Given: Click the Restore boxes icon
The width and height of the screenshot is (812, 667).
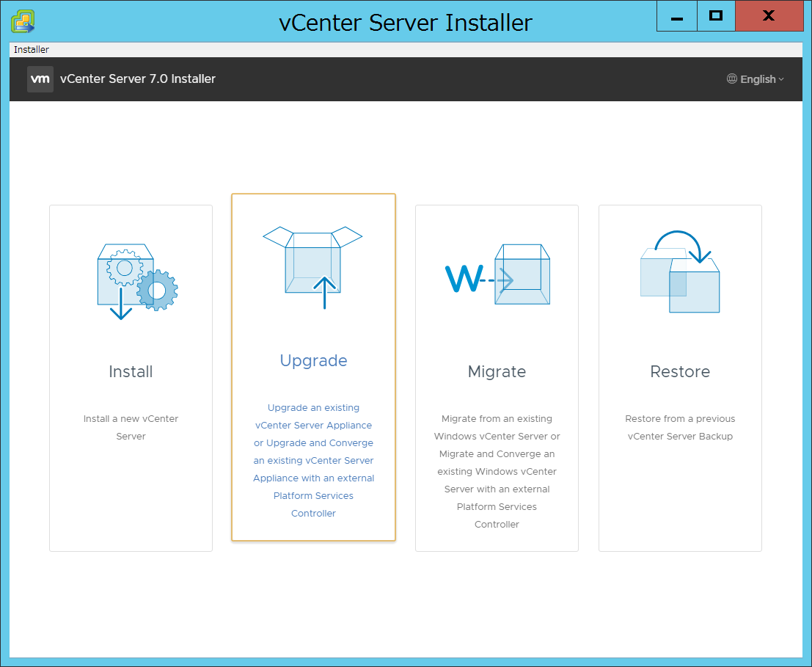Looking at the screenshot, I should [x=680, y=271].
